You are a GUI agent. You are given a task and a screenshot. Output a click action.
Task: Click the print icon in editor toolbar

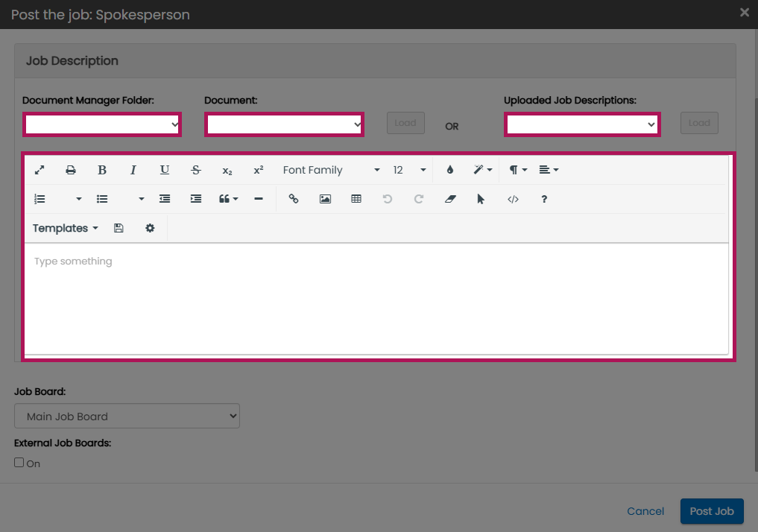[71, 170]
